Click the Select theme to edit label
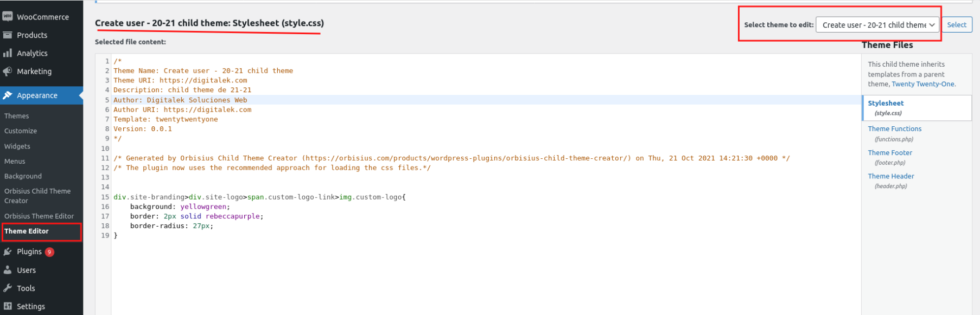This screenshot has height=315, width=980. pos(779,25)
